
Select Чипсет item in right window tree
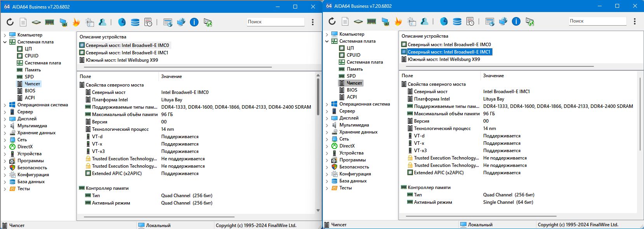point(354,83)
